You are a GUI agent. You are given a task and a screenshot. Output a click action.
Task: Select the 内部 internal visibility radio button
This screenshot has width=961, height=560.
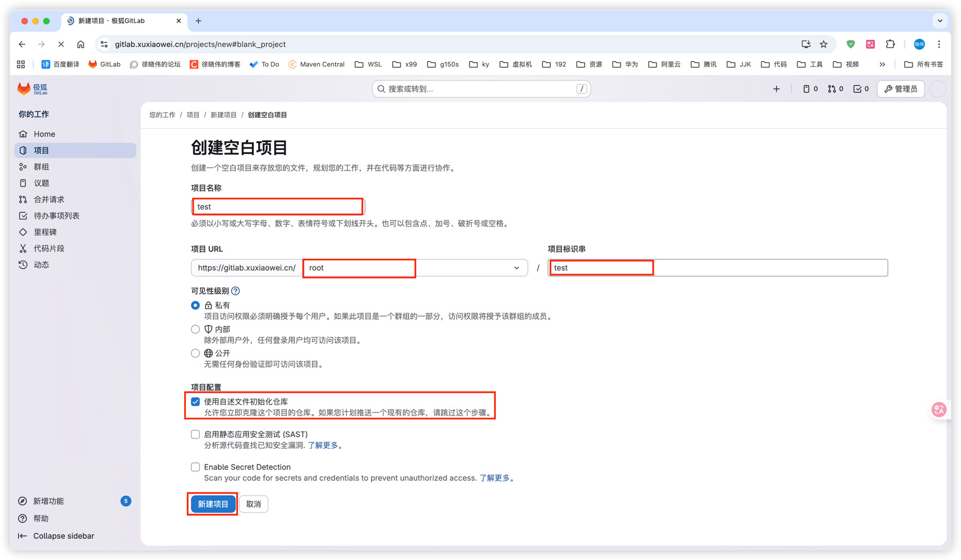point(196,329)
